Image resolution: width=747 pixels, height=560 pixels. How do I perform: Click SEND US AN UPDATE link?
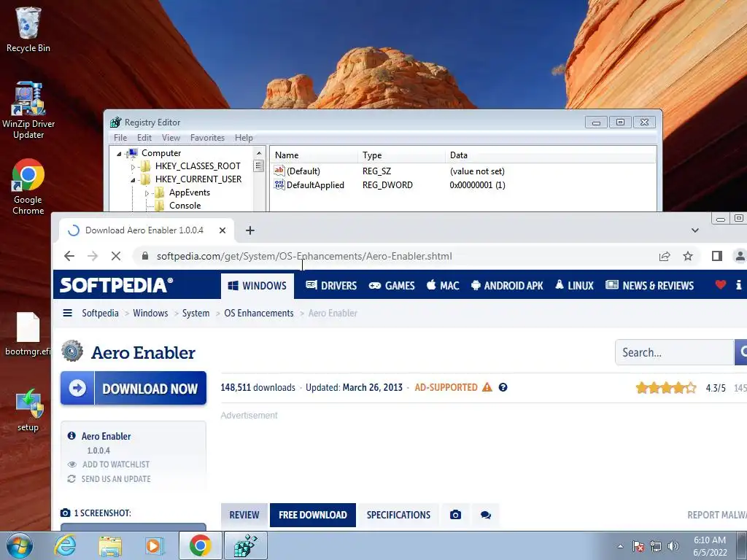click(x=116, y=479)
